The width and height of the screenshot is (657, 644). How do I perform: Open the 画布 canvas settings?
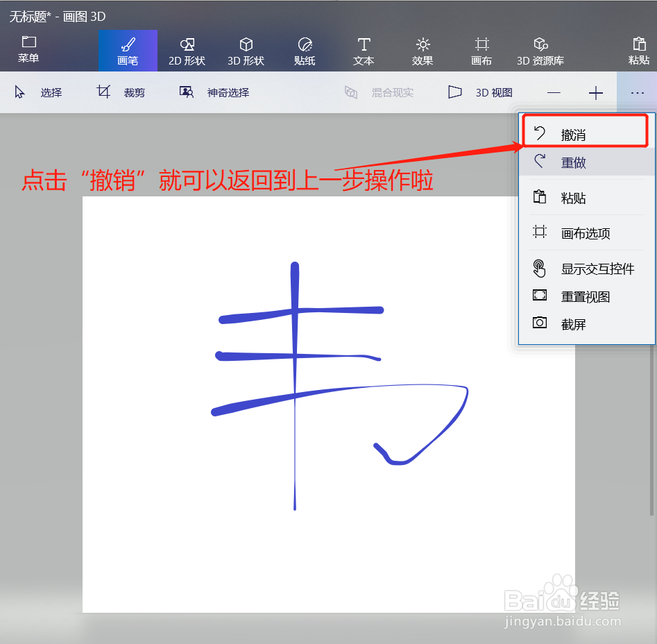pos(481,51)
